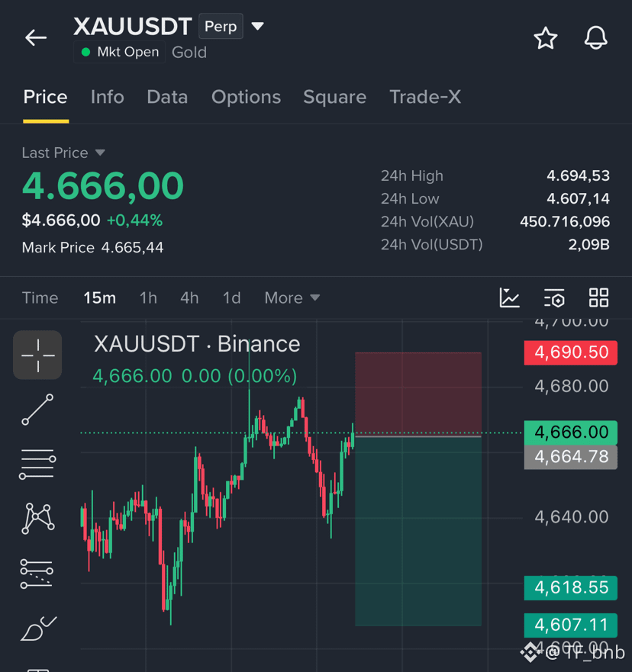Select the horizontal lines Fibonacci tool
This screenshot has width=632, height=672.
point(37,464)
